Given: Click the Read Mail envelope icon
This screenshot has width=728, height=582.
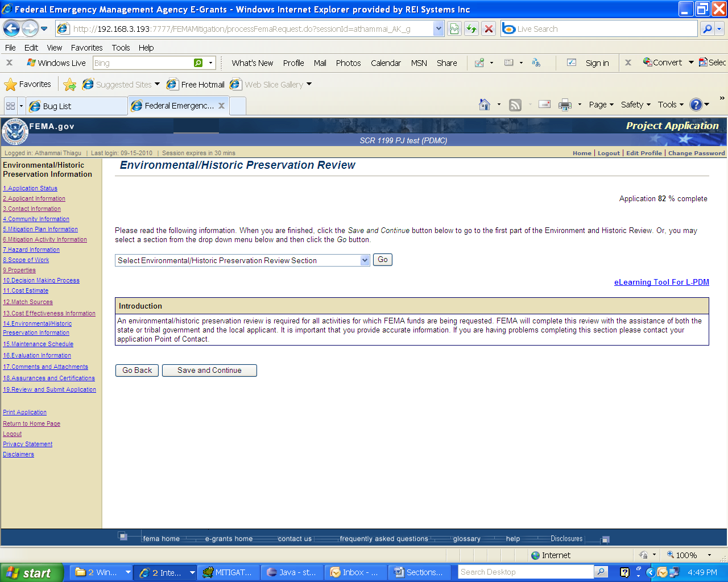Looking at the screenshot, I should tap(544, 105).
